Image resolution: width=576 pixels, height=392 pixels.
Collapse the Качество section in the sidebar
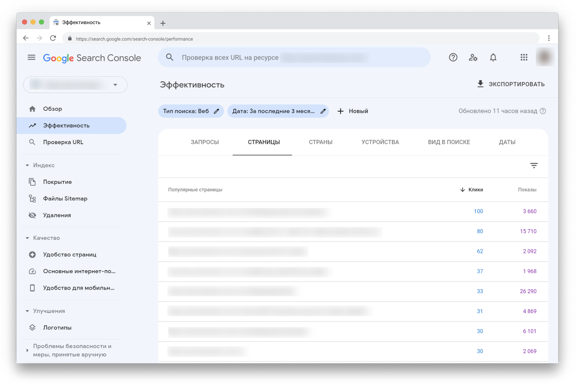[x=27, y=238]
